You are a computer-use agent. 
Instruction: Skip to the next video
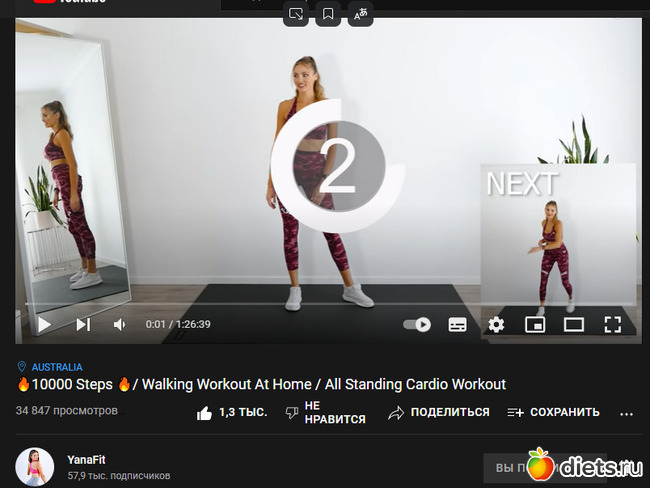click(x=83, y=324)
